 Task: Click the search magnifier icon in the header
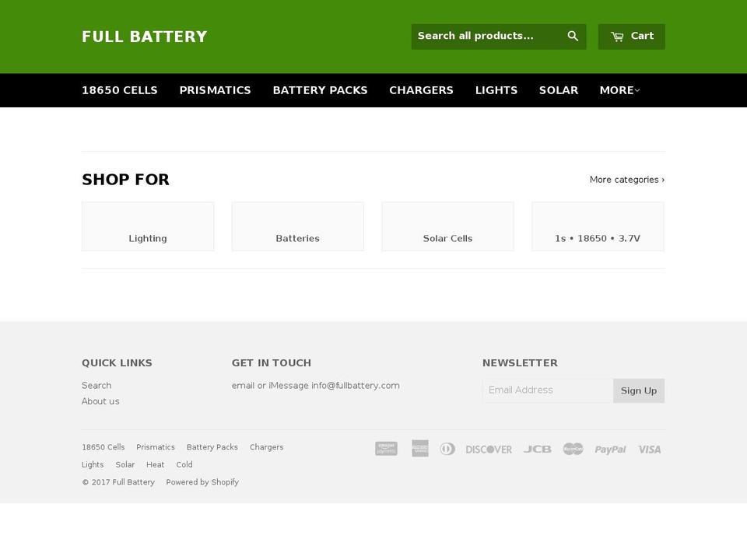click(573, 36)
